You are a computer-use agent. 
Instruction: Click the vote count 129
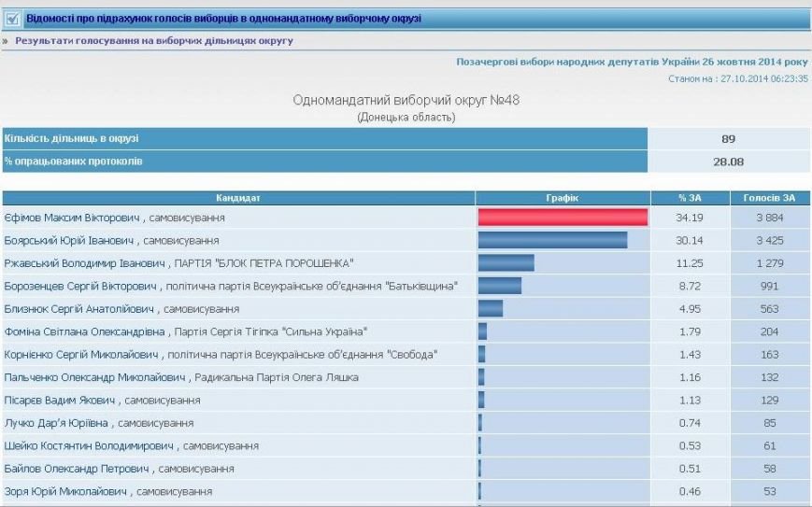[x=770, y=400]
